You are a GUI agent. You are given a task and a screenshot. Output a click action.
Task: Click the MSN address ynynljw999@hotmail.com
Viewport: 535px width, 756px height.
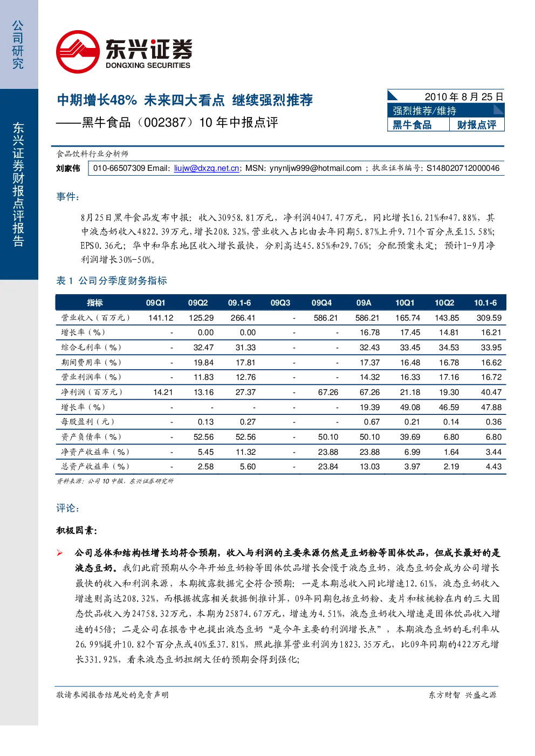click(315, 168)
